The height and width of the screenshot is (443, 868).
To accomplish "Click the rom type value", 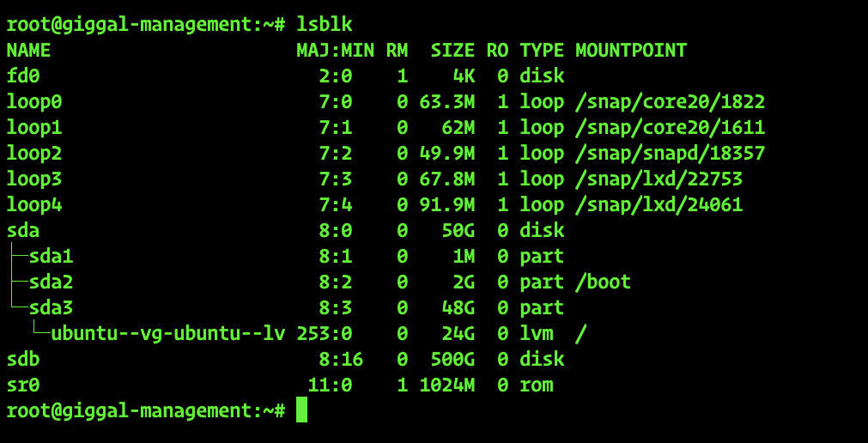I will [x=537, y=385].
